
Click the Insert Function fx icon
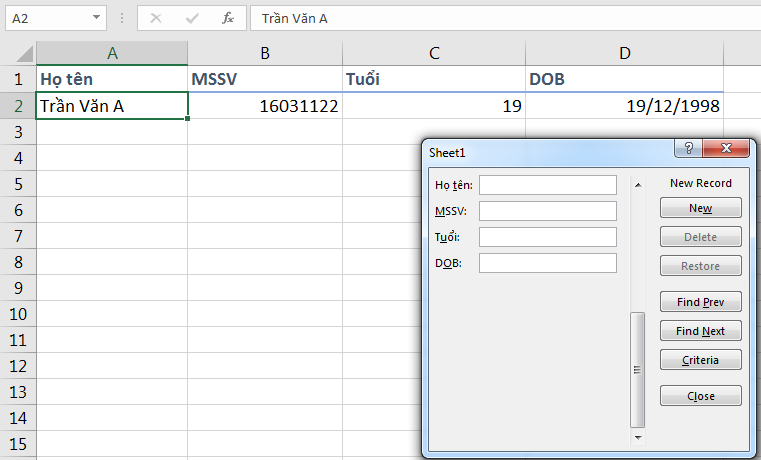[x=228, y=18]
